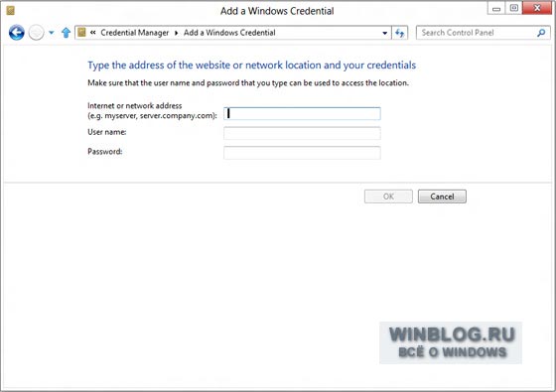Click the window title bar system icon

pyautogui.click(x=11, y=11)
